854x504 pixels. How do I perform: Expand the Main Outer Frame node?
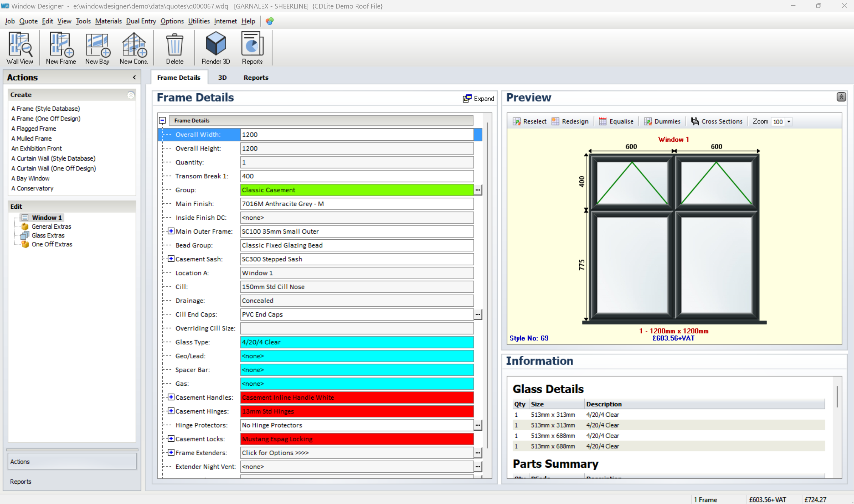(x=171, y=231)
